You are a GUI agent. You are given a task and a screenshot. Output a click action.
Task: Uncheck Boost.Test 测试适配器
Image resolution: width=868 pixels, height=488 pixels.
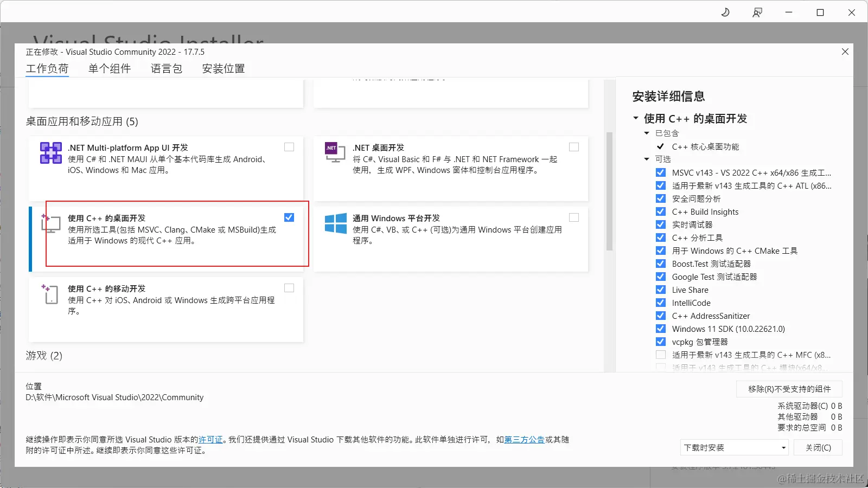pos(661,264)
